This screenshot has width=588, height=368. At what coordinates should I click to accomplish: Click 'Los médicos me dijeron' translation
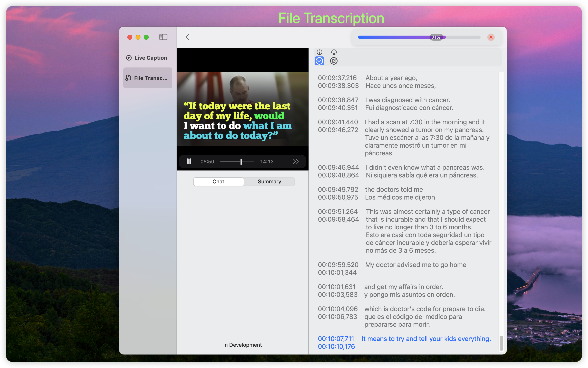click(x=400, y=197)
